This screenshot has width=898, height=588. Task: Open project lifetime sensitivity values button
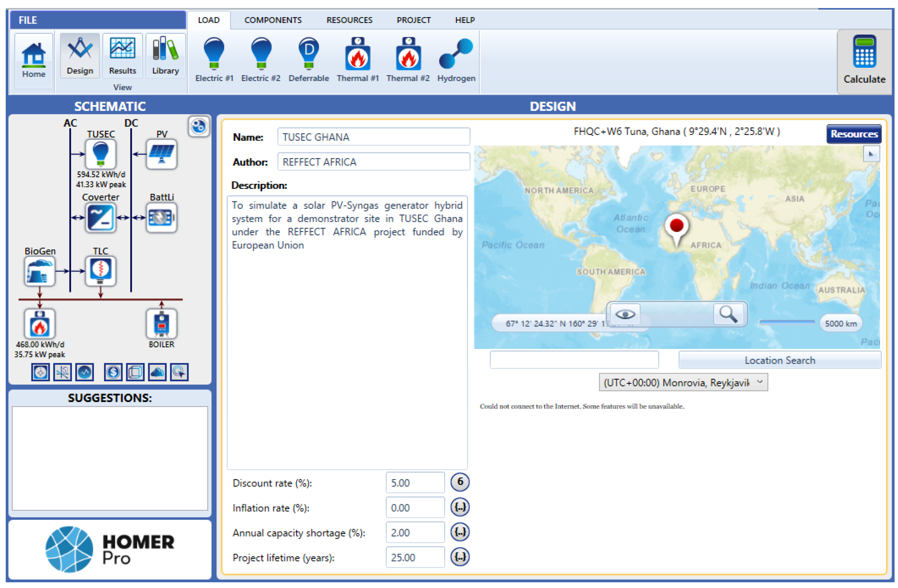point(460,557)
